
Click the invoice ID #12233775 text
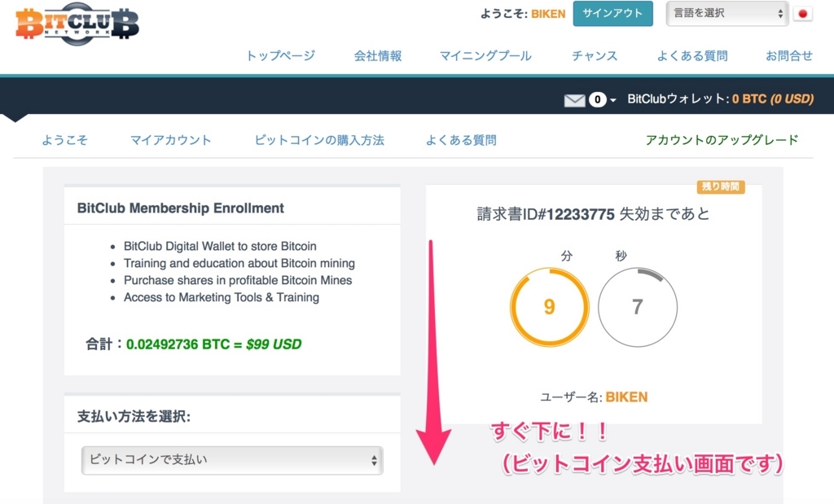546,214
